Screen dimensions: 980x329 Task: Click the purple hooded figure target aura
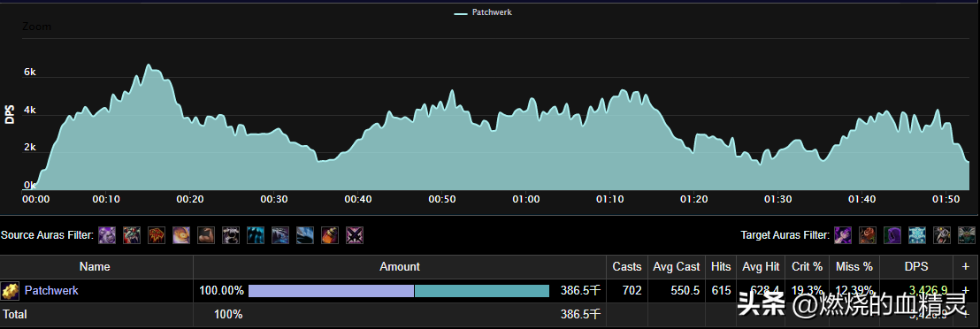point(892,235)
